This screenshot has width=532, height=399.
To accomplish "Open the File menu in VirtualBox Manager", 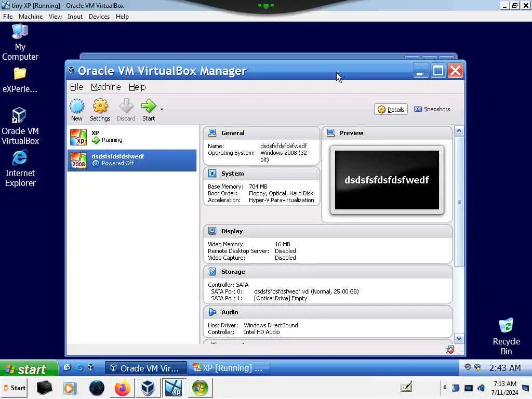I will pyautogui.click(x=76, y=87).
